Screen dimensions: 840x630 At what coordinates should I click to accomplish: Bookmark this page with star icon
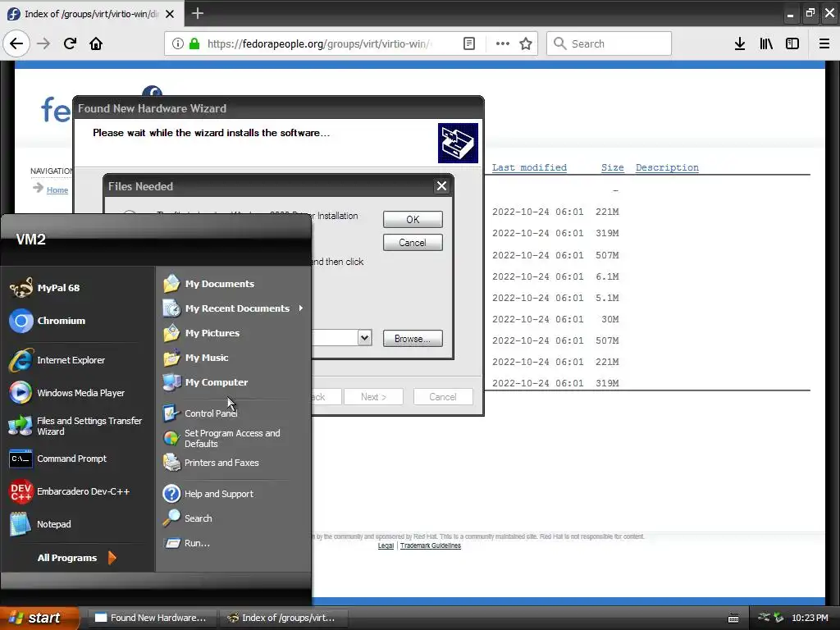click(526, 43)
